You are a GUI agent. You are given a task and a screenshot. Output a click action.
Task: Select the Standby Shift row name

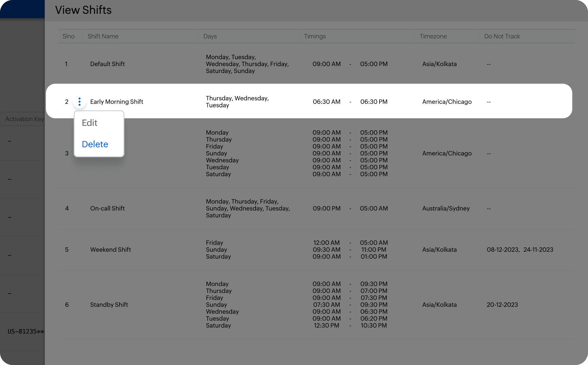(109, 305)
